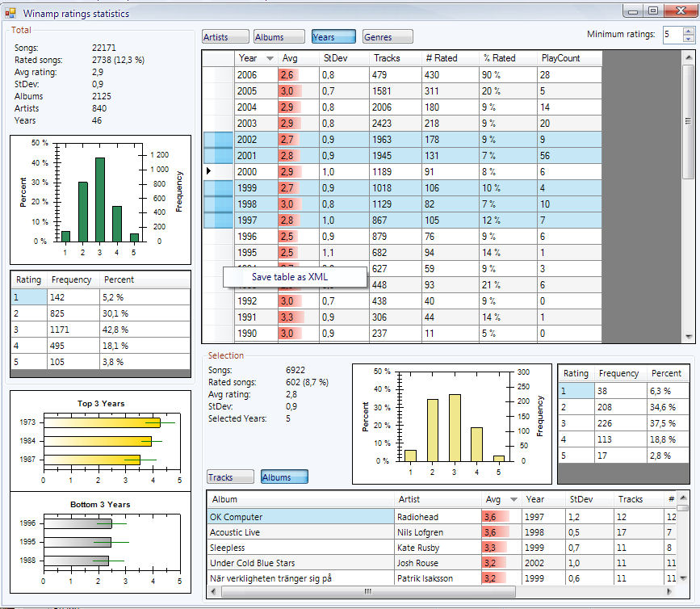700x609 pixels.
Task: Sort years table by PlayCount column
Action: coord(569,58)
